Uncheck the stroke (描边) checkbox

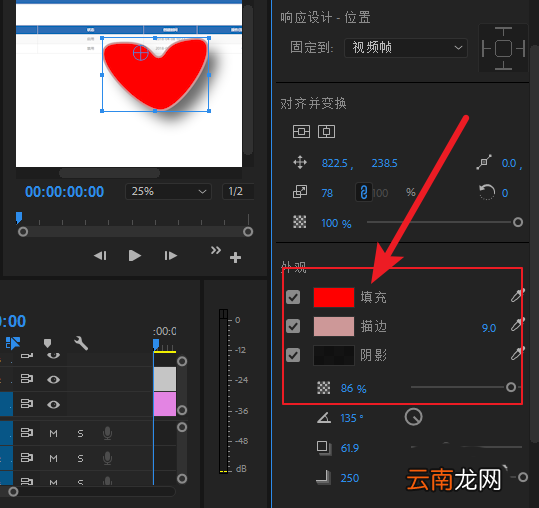(293, 326)
